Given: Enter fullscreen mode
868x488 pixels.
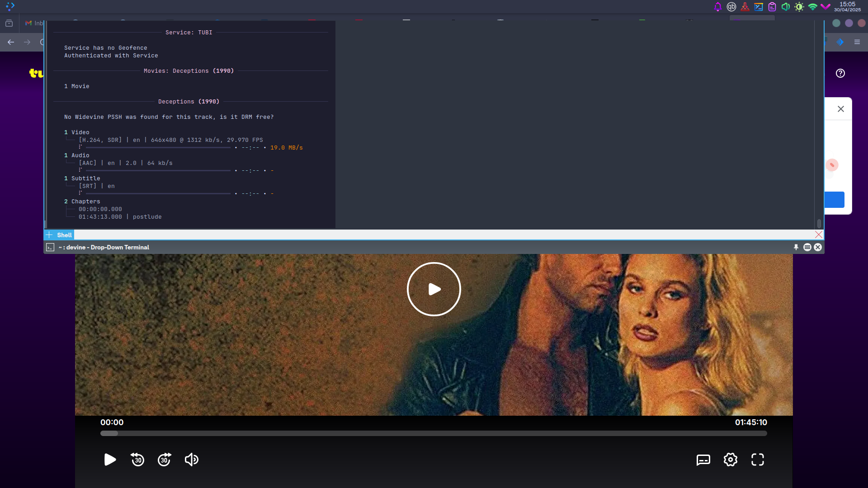Looking at the screenshot, I should pos(757,460).
